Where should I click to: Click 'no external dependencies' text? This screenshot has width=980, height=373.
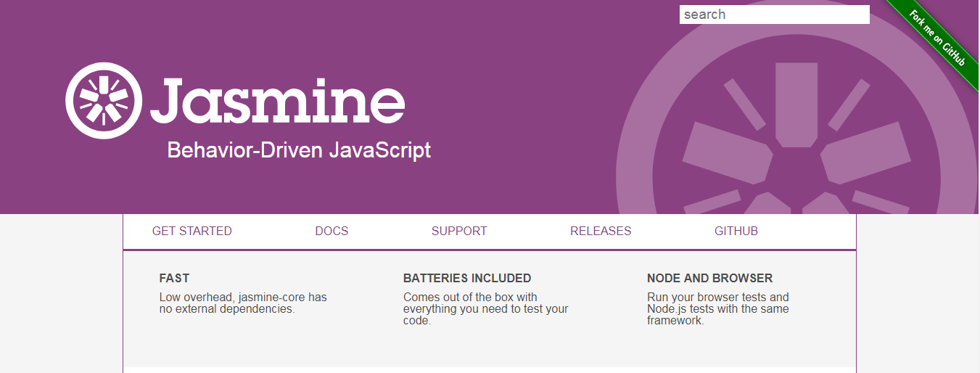click(226, 308)
